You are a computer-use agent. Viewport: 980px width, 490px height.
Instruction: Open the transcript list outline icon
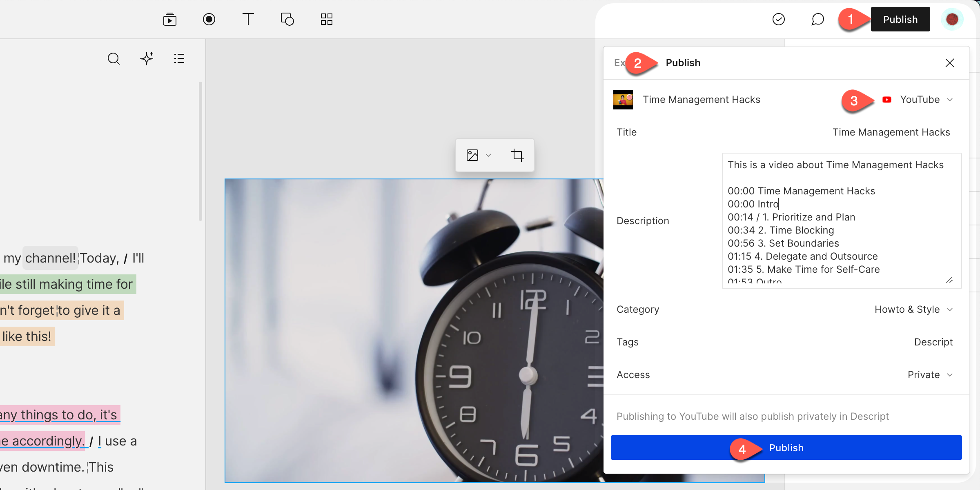click(x=179, y=59)
